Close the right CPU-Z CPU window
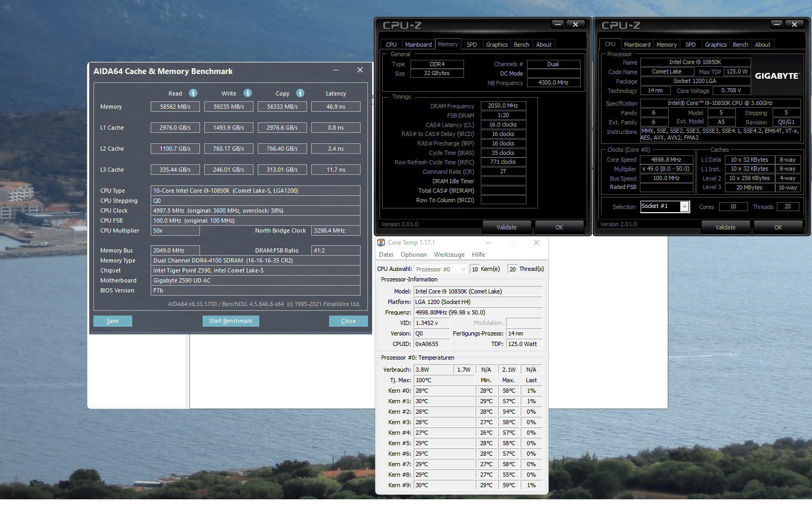The image size is (812, 525). pos(795,24)
